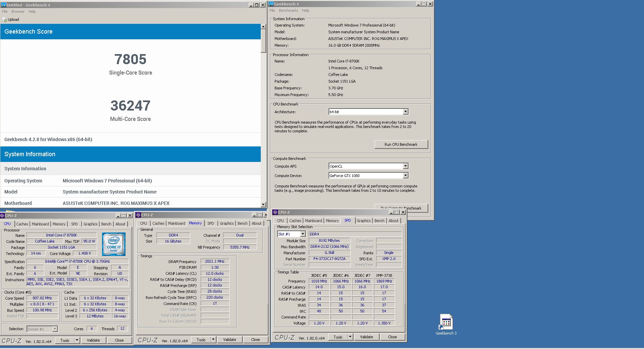Click the CPU-Z title icon in SPD window

click(275, 212)
